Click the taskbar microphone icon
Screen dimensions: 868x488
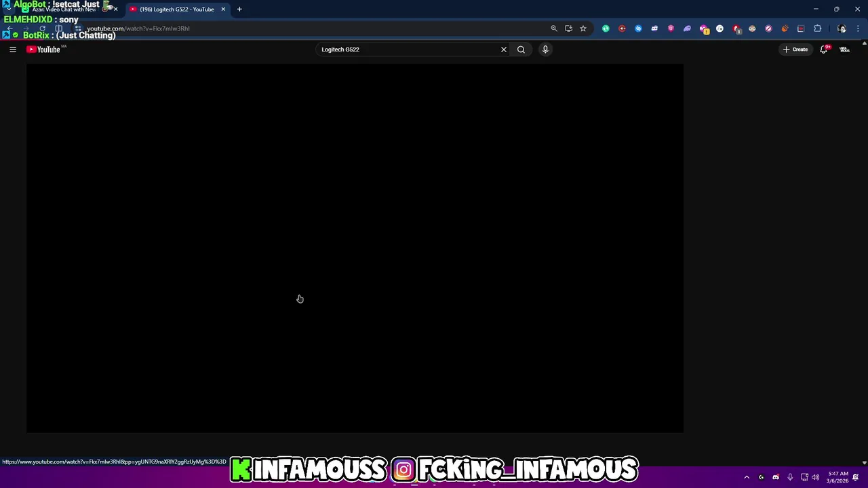coord(790,477)
